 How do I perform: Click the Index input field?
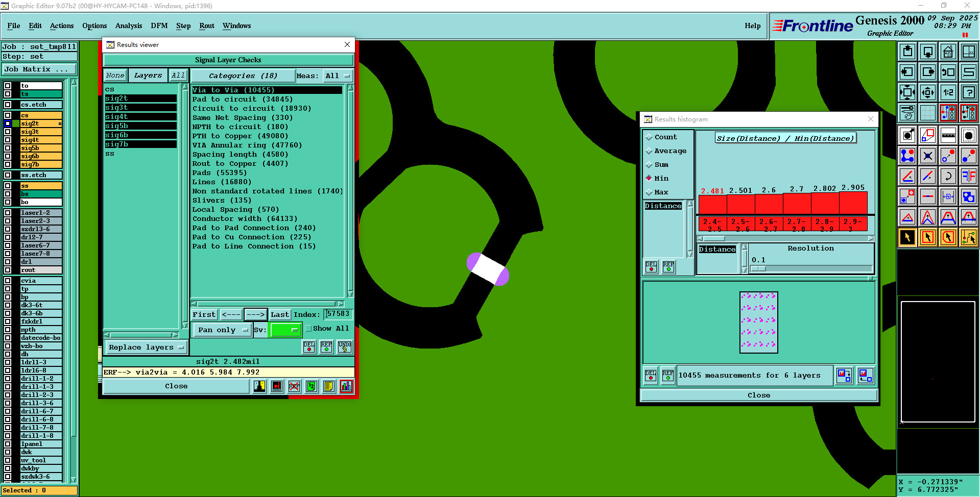[x=338, y=314]
